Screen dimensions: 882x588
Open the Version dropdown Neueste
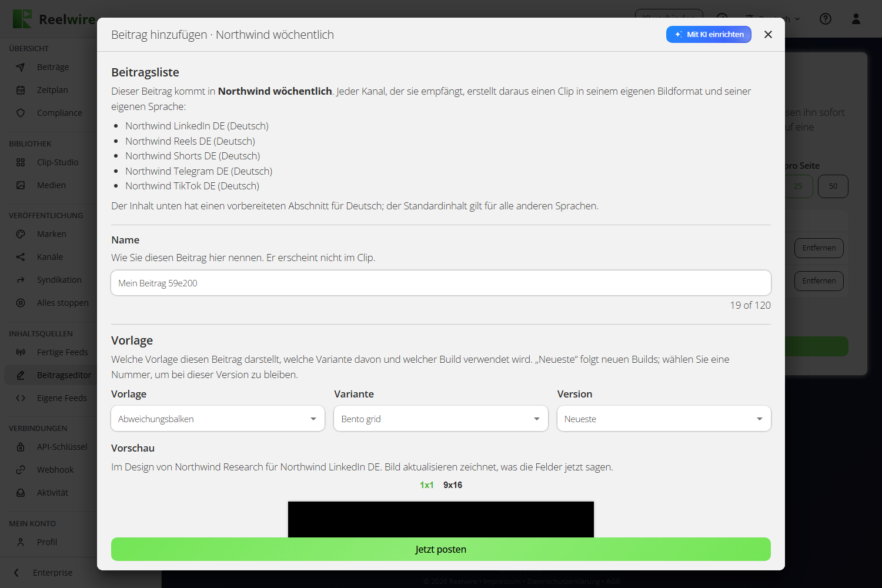664,419
